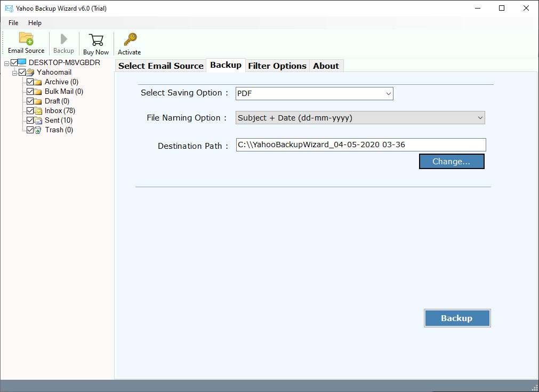
Task: Select the Bulk Mail (0) tree label
Action: click(64, 92)
